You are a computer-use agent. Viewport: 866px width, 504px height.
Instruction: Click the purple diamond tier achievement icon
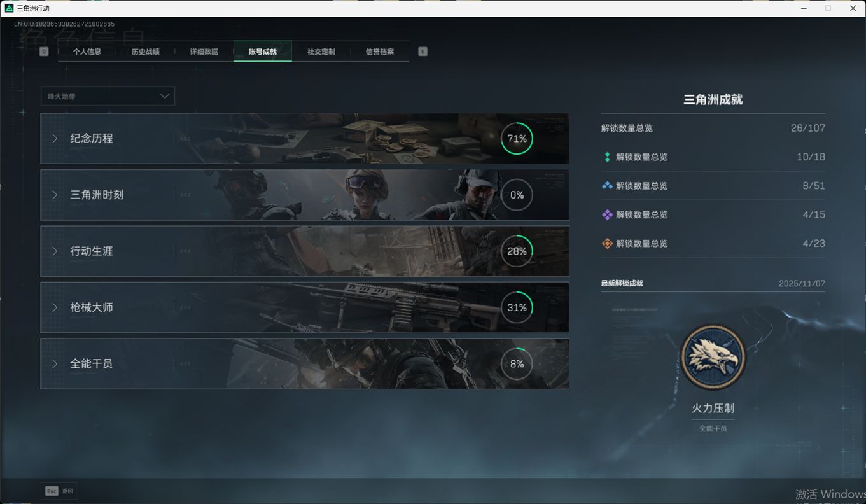(x=607, y=215)
